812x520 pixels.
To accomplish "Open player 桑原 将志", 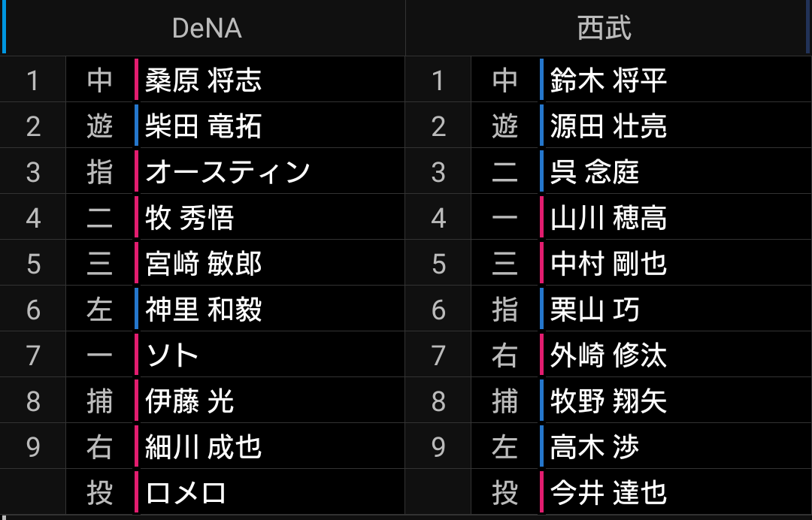I will coord(204,80).
